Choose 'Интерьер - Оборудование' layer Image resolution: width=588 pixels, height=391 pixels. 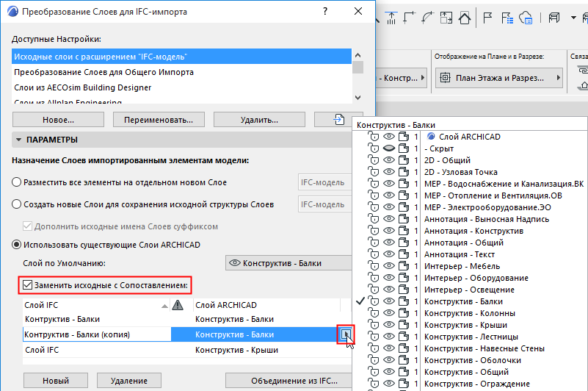coord(476,278)
